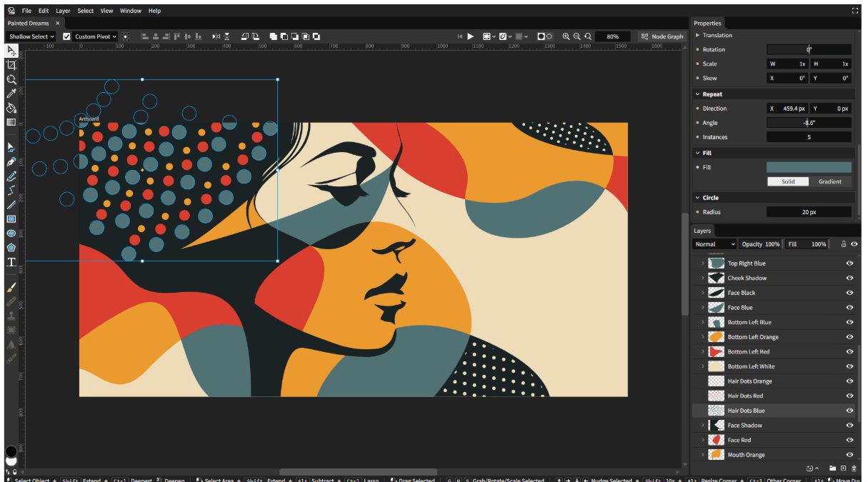Expand the Translation section

[698, 35]
